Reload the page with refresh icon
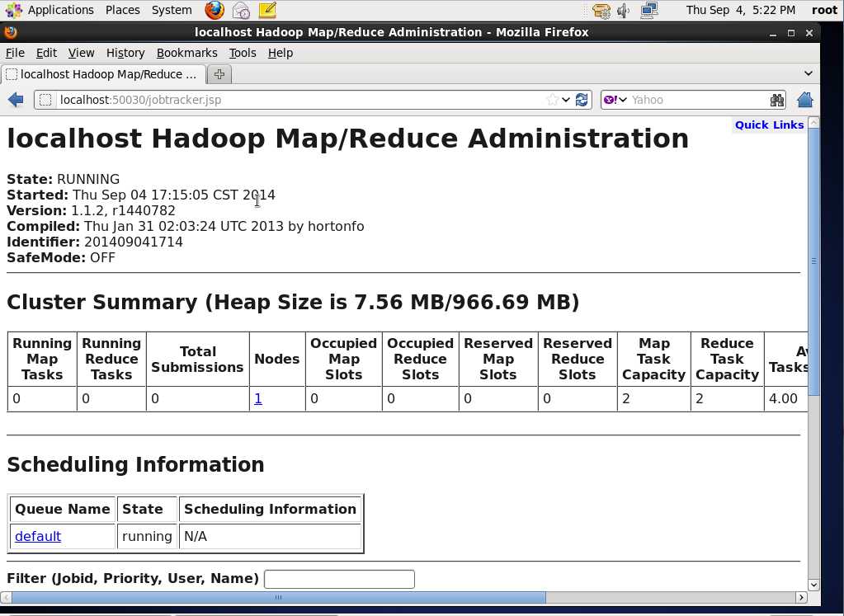The image size is (844, 616). coord(582,100)
